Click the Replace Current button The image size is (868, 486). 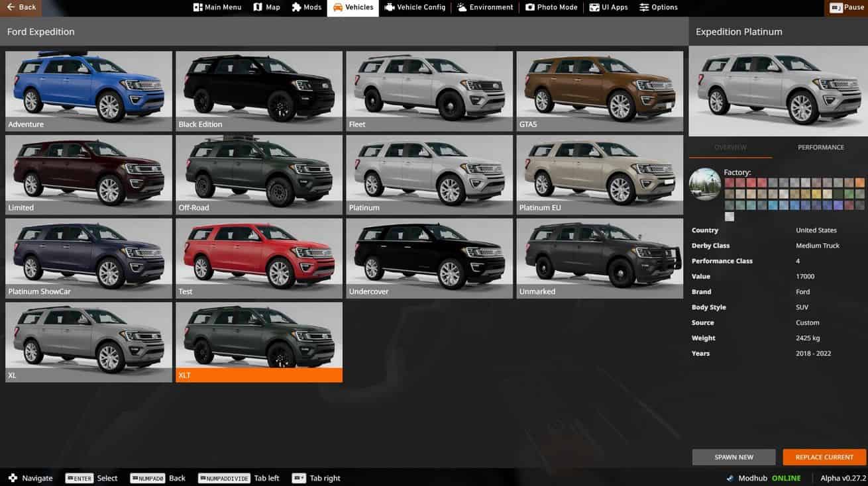tap(824, 457)
